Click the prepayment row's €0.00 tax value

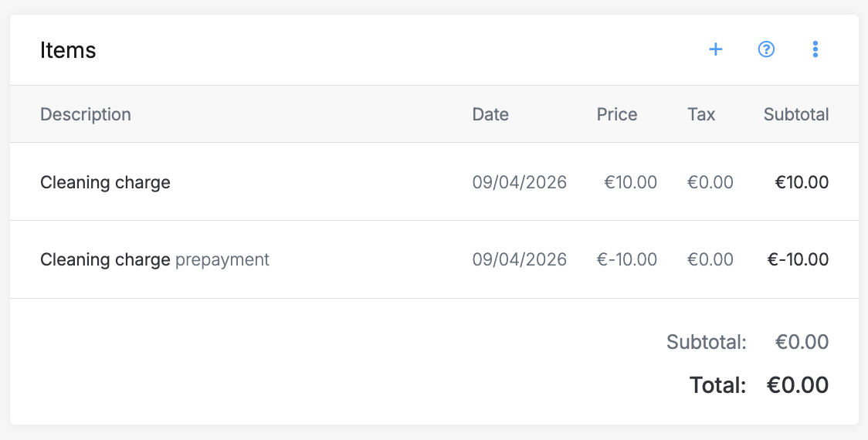710,259
